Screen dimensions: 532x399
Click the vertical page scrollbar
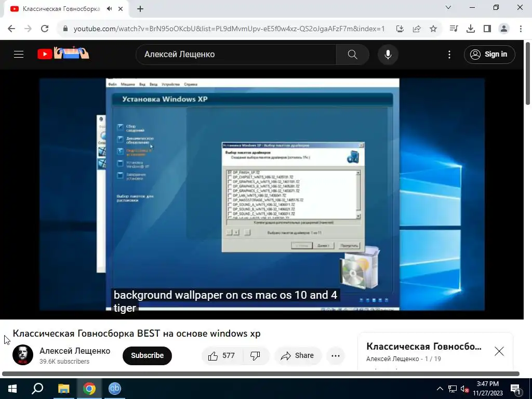(528, 73)
